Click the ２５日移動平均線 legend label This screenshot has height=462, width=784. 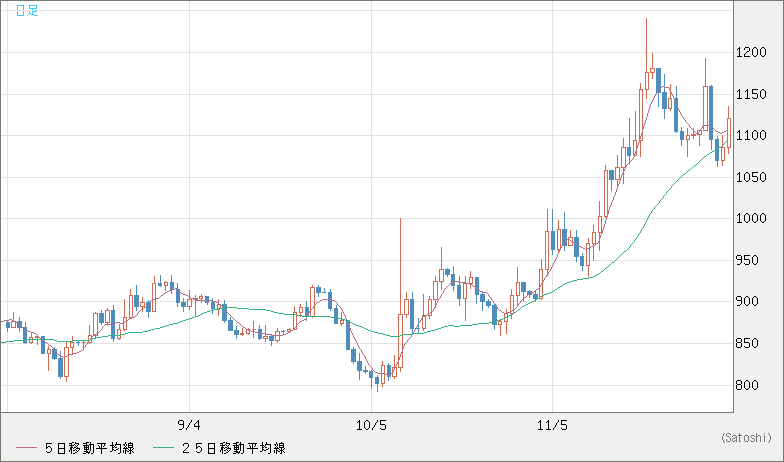click(233, 448)
